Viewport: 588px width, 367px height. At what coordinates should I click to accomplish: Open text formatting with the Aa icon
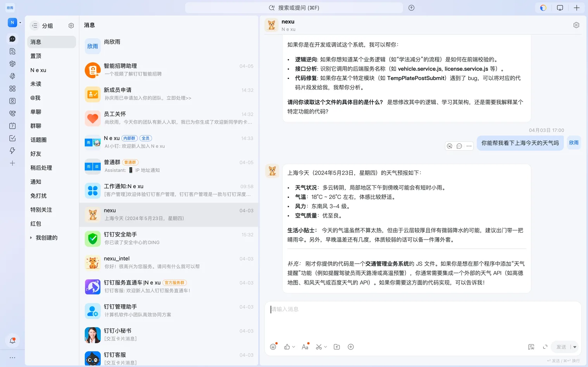coord(305,346)
